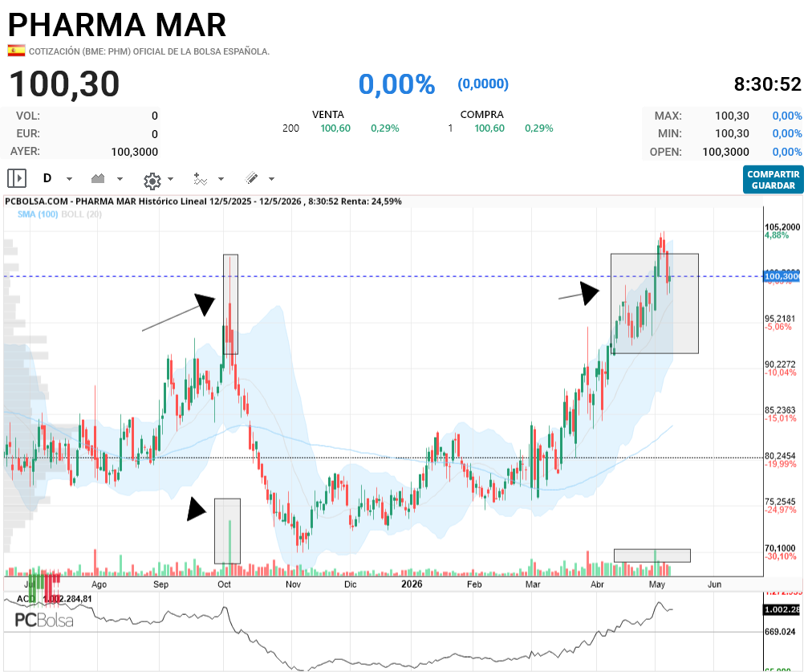Click the COTIZACIÓN (BME: PHM) subtitle text
Viewport: 812px width, 672px height.
pos(149,51)
